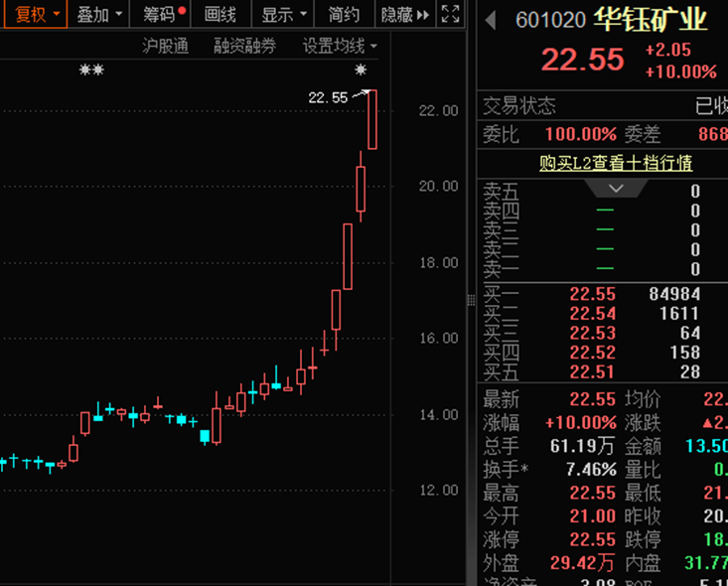Viewport: 728px width, 586px height.
Task: Click the double-arrow more tools icon
Action: [423, 15]
